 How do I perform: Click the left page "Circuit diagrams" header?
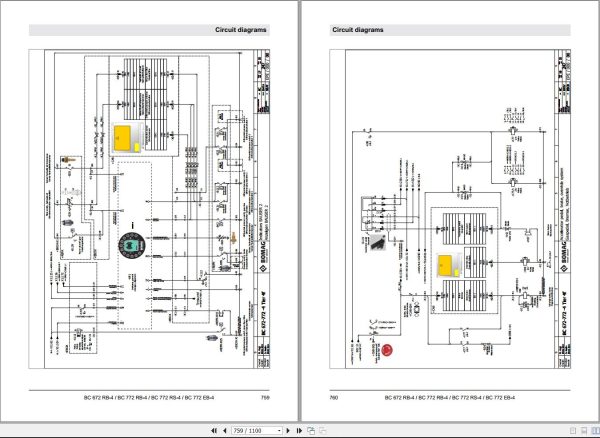240,30
